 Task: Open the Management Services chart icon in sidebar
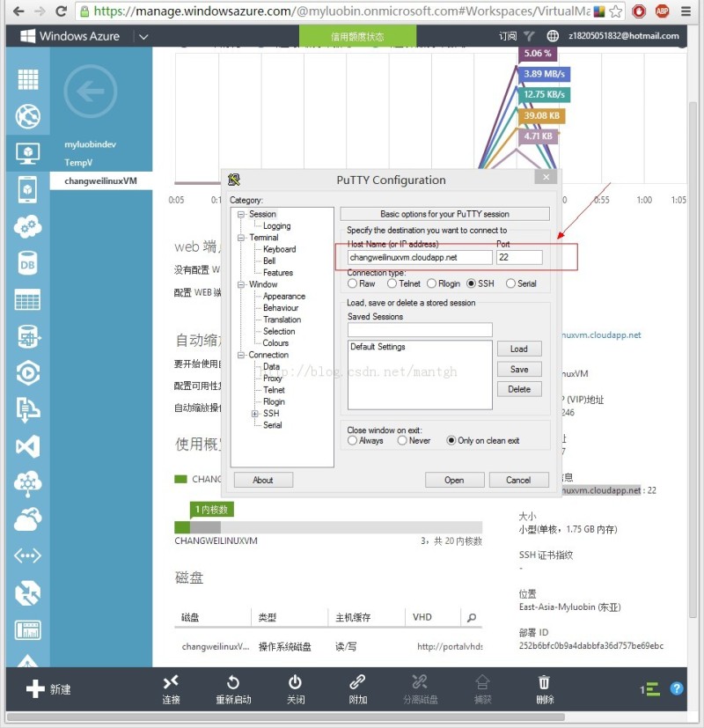[28, 630]
